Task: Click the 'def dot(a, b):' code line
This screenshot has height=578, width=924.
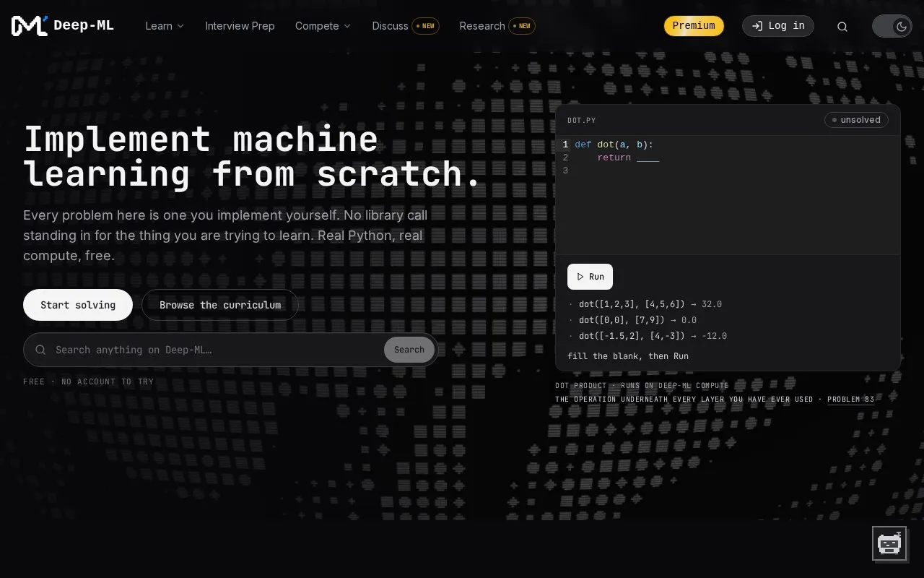Action: tap(614, 144)
